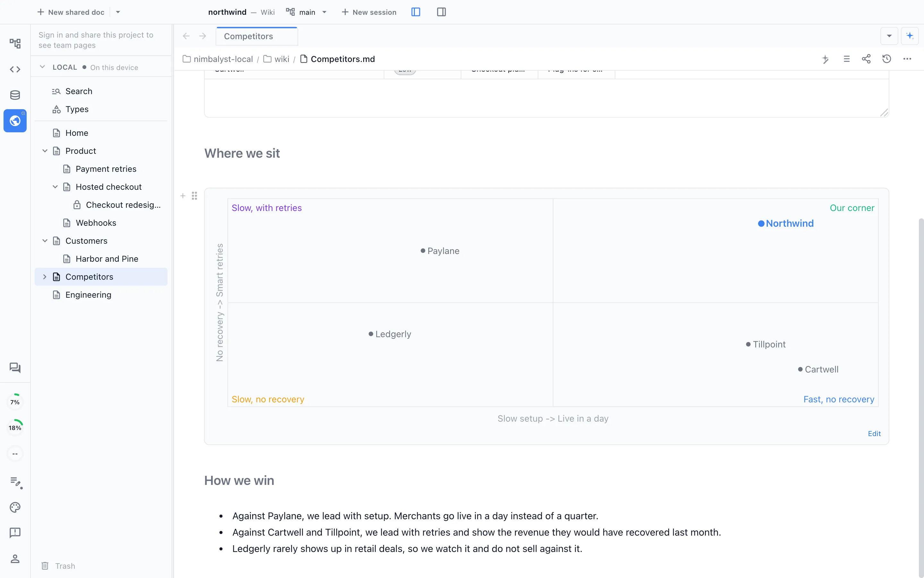Click the 7% usage progress indicator
This screenshot has height=578, width=924.
(15, 402)
